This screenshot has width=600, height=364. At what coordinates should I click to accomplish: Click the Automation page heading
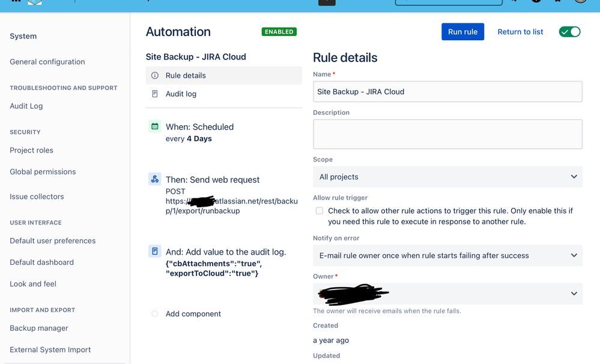coord(178,32)
